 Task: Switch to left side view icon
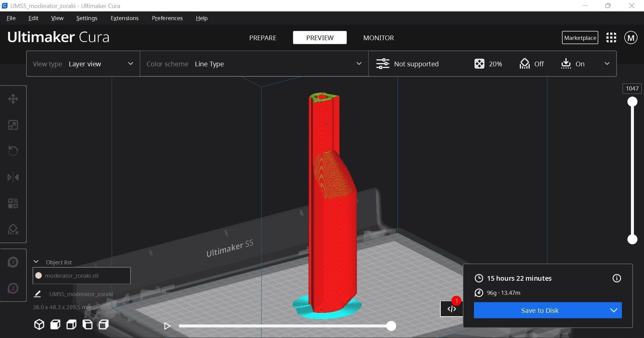coord(88,325)
